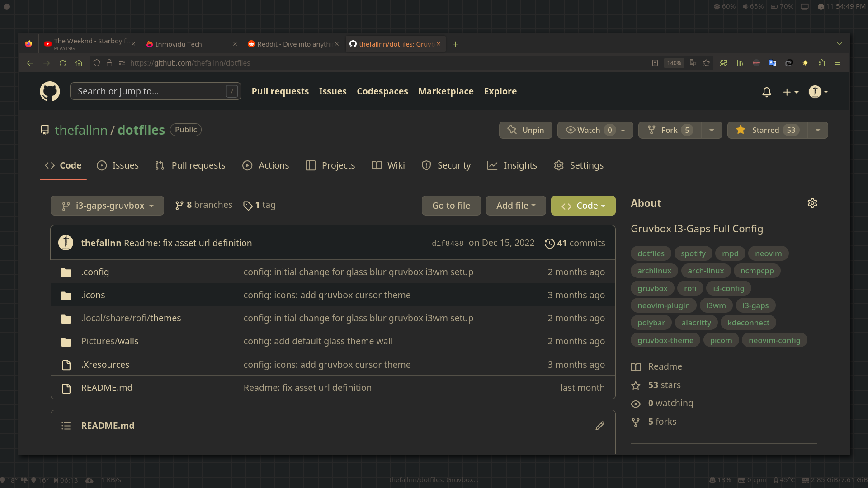Click the Go to file button
The width and height of the screenshot is (868, 488).
click(x=451, y=206)
